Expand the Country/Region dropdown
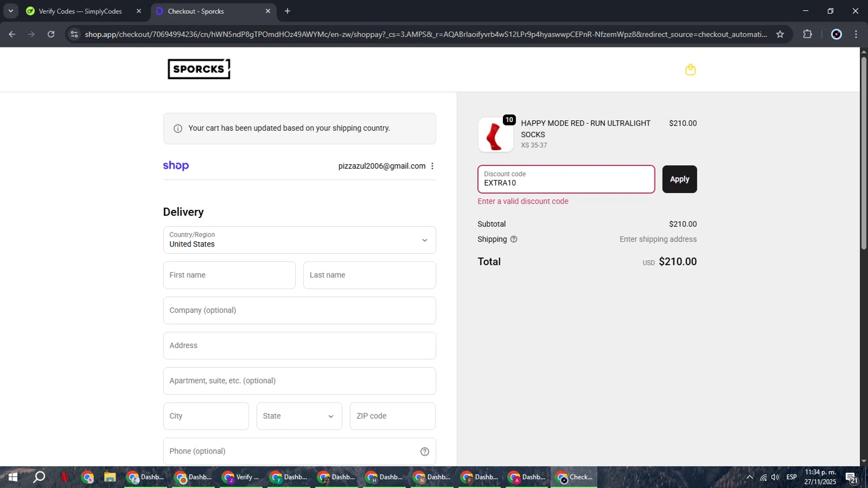This screenshot has width=868, height=488. (299, 240)
